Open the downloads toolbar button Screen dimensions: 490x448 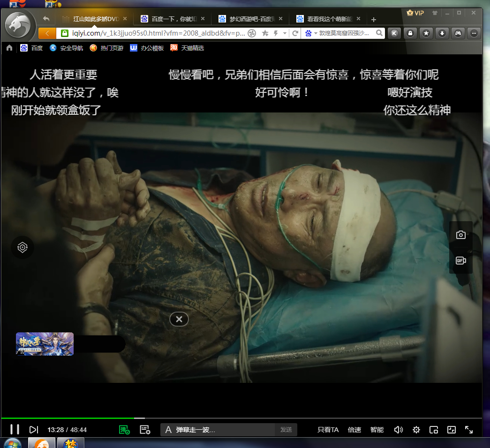(x=442, y=33)
